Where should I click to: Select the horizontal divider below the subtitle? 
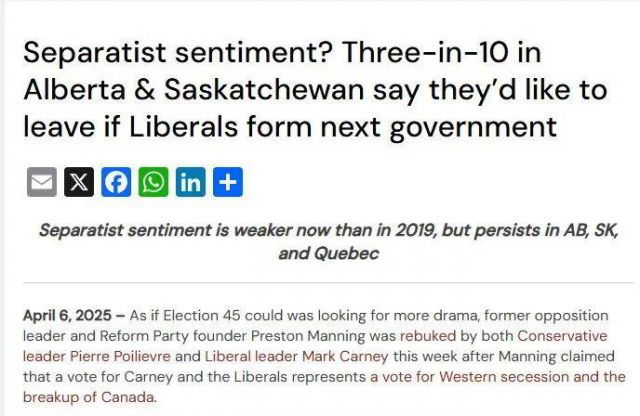pos(329,282)
